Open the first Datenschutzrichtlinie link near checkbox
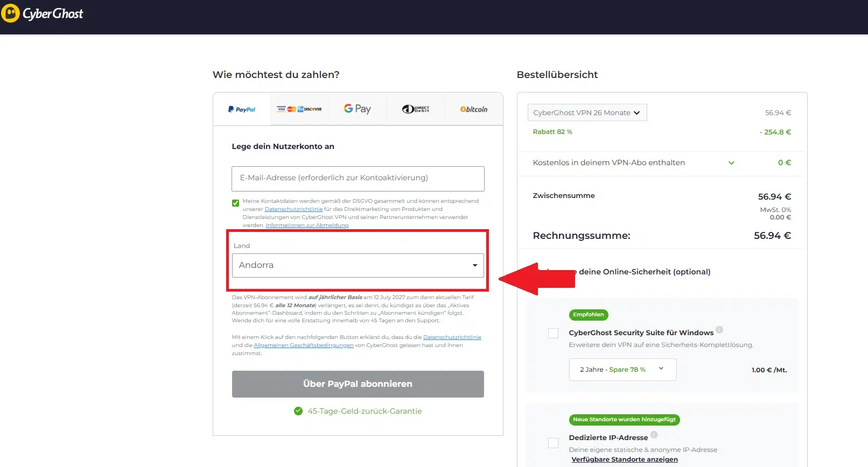Image resolution: width=868 pixels, height=467 pixels. point(293,209)
